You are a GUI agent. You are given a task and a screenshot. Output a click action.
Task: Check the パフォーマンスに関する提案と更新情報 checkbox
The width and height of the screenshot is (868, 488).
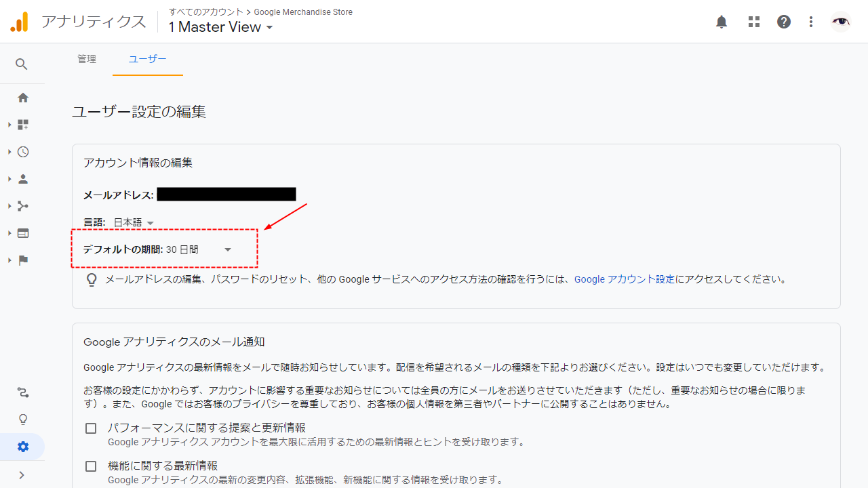[x=91, y=428]
